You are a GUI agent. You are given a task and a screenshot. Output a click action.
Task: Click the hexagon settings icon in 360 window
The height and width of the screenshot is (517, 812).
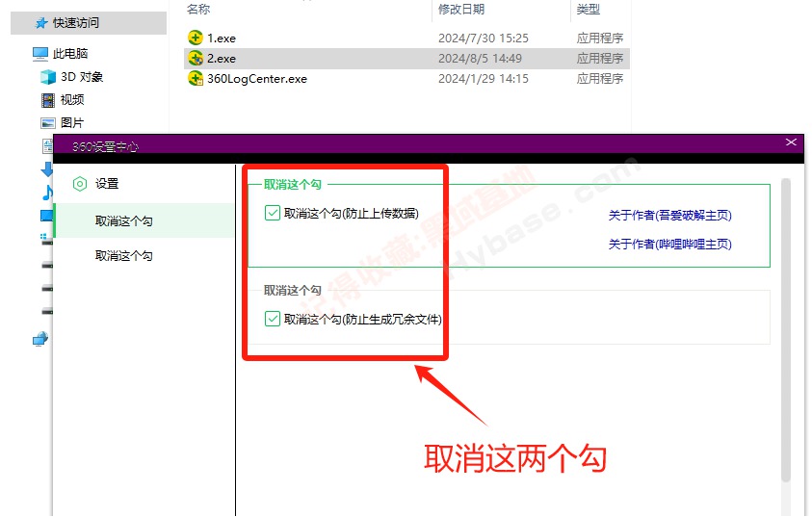(80, 184)
